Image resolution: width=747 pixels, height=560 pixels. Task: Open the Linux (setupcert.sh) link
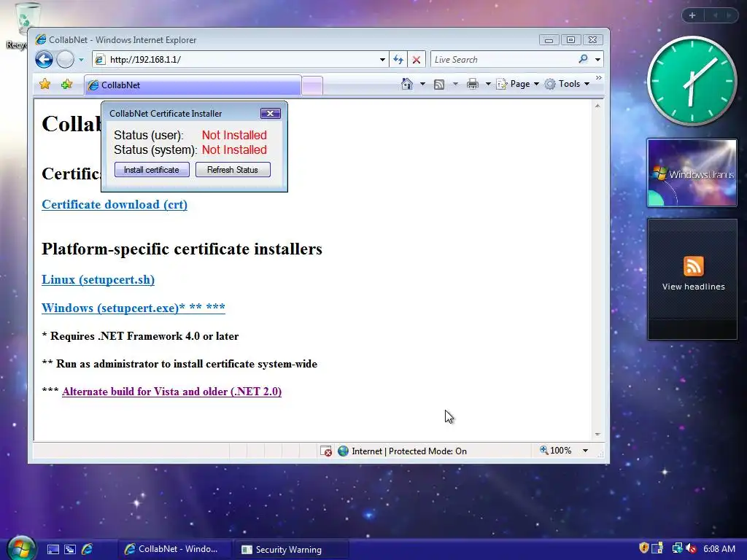[98, 279]
